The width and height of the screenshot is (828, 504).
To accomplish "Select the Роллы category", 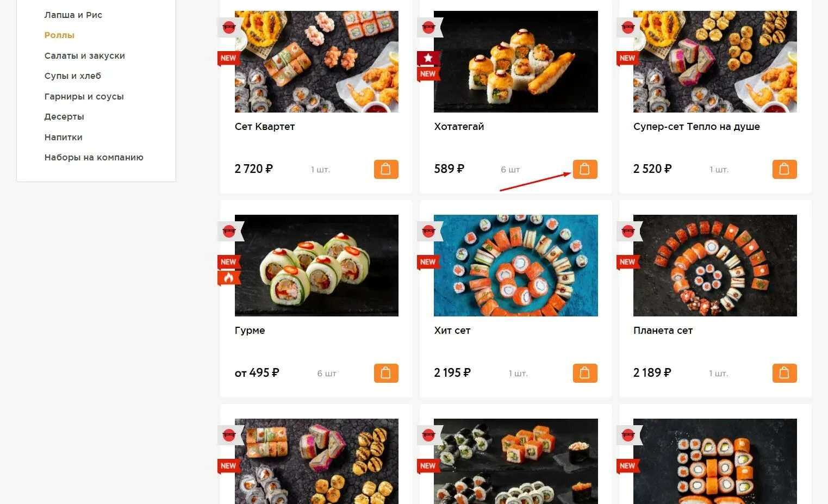I will [x=59, y=35].
